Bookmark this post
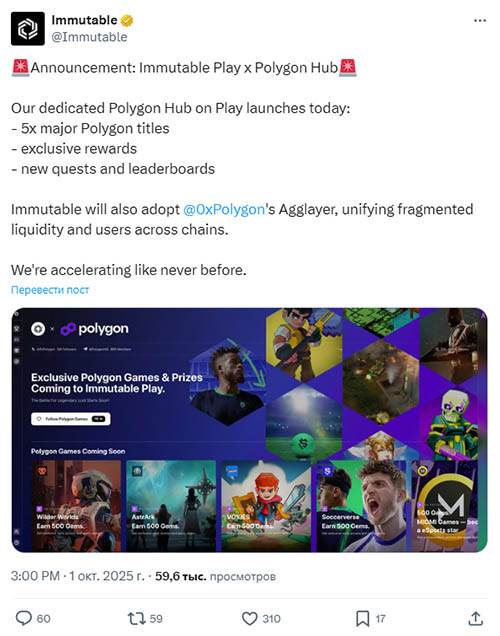The image size is (500, 636). 363,619
